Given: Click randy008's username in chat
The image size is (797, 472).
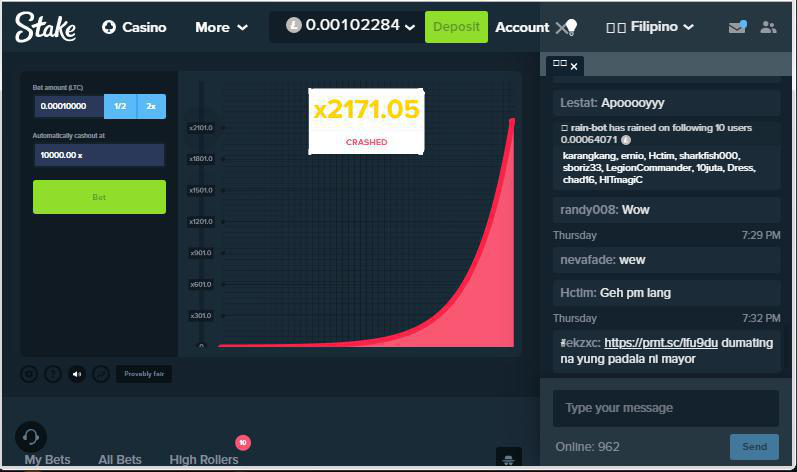Looking at the screenshot, I should pyautogui.click(x=589, y=210).
